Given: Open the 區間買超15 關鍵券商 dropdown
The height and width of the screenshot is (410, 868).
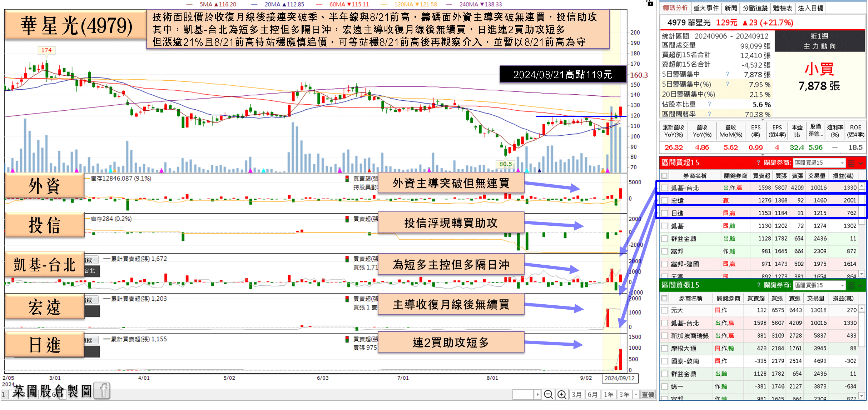Looking at the screenshot, I should coord(819,163).
